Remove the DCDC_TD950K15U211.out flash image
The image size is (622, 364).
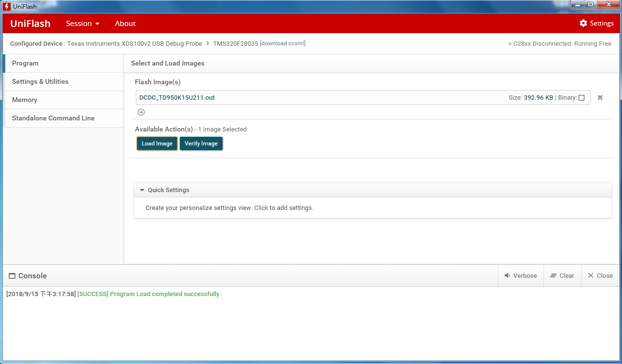tap(600, 97)
